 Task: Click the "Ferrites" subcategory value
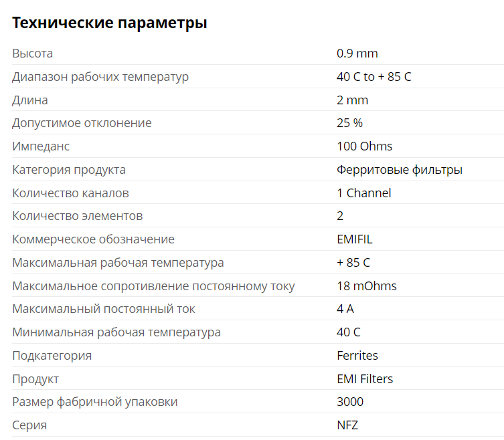[357, 356]
